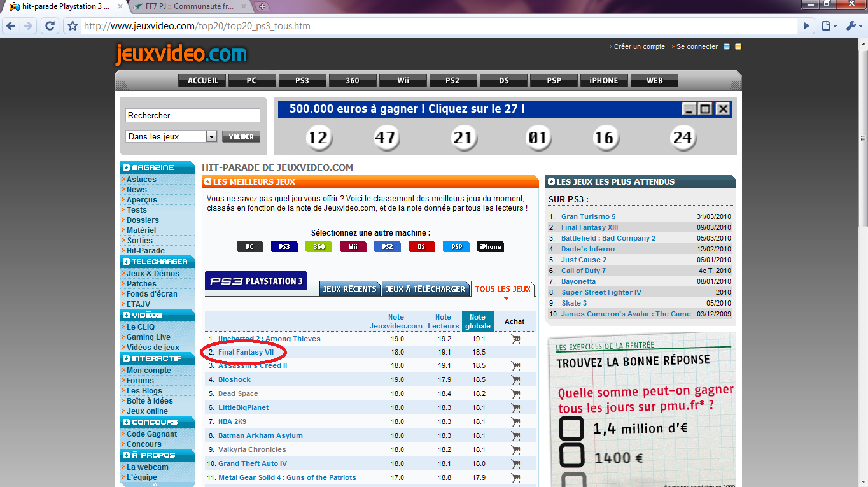Open the Gran Turismo 5 link
The height and width of the screenshot is (487, 868).
pyautogui.click(x=589, y=216)
